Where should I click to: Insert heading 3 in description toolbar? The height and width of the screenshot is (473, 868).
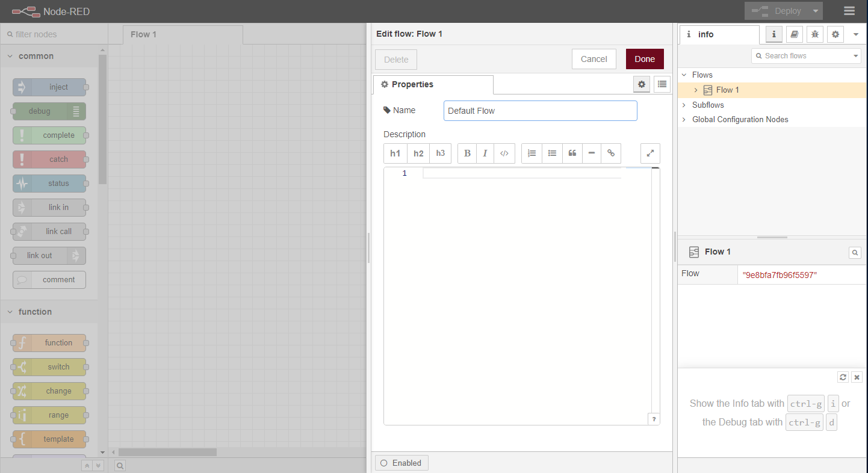click(440, 153)
